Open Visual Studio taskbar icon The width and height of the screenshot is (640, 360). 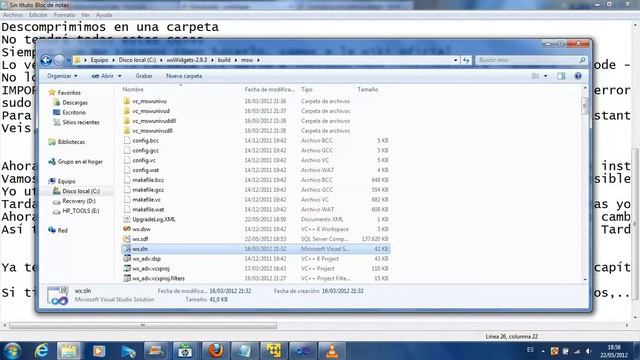tap(302, 351)
